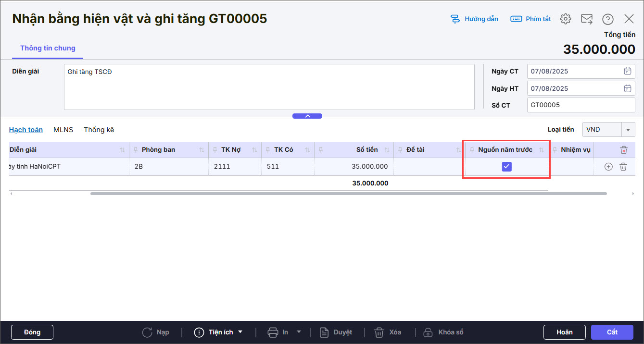This screenshot has width=644, height=344.
Task: Delete the row with trash icon
Action: (623, 167)
